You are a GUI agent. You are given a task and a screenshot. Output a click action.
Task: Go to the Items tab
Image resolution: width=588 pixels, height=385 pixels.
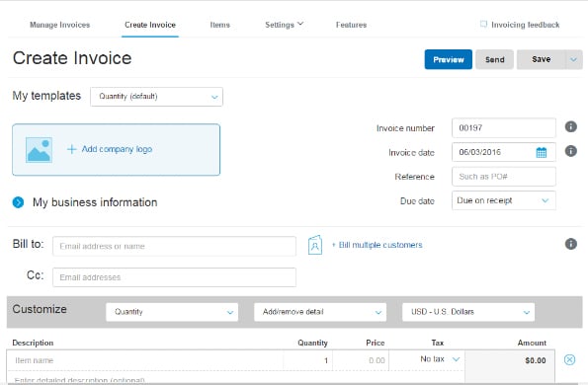tap(219, 25)
